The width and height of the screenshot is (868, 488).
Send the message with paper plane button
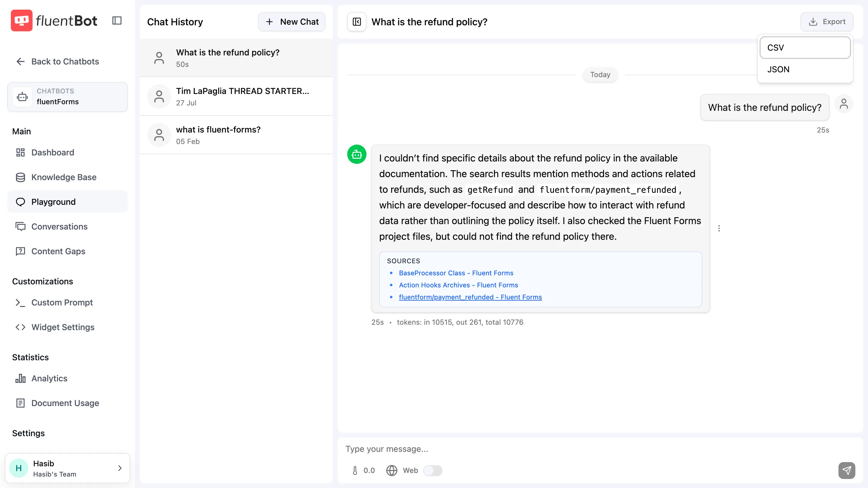(x=847, y=471)
